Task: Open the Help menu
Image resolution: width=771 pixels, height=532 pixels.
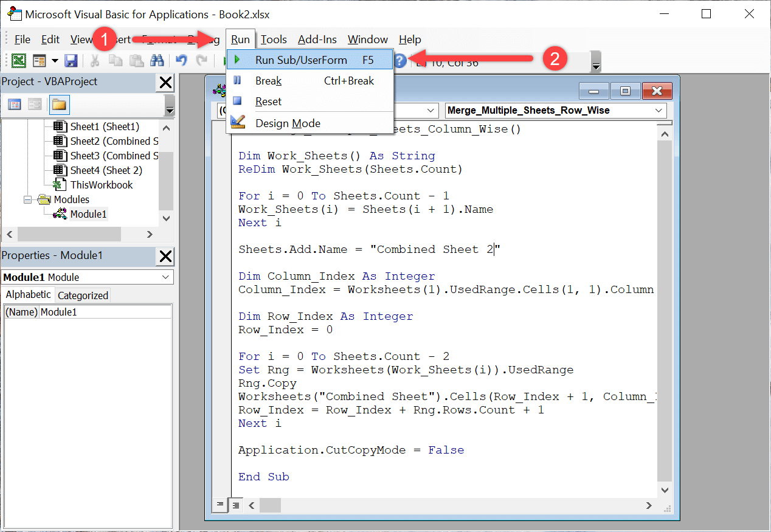Action: tap(410, 40)
